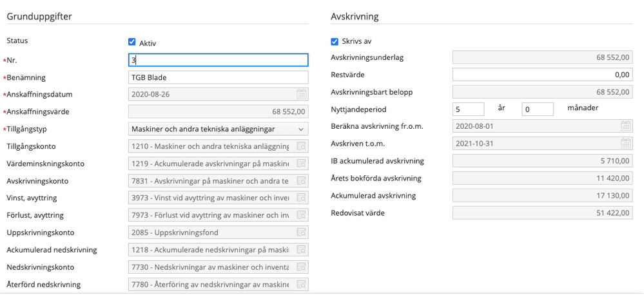Toggle the Skrivs av checkbox

click(x=335, y=41)
